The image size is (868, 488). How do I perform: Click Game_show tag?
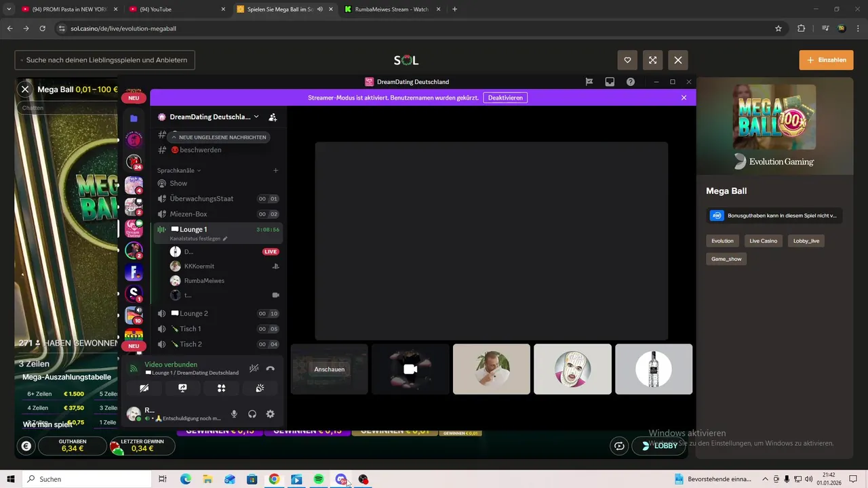[726, 259]
